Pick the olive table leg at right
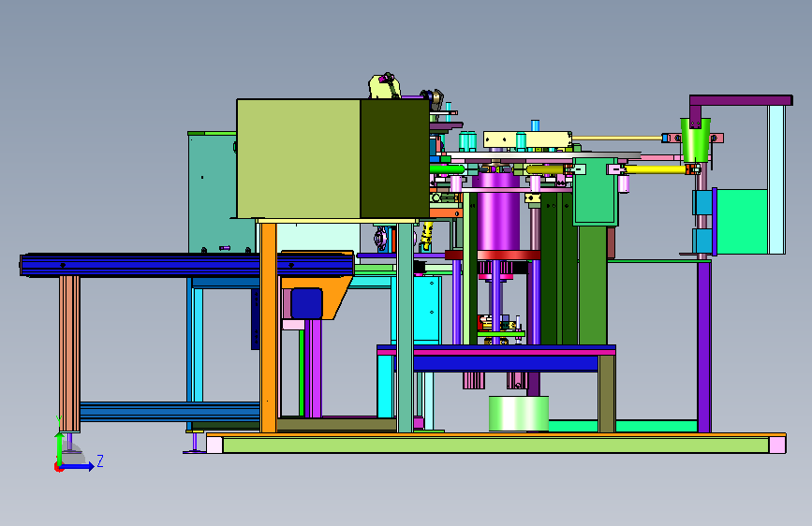This screenshot has height=526, width=812. [x=606, y=393]
